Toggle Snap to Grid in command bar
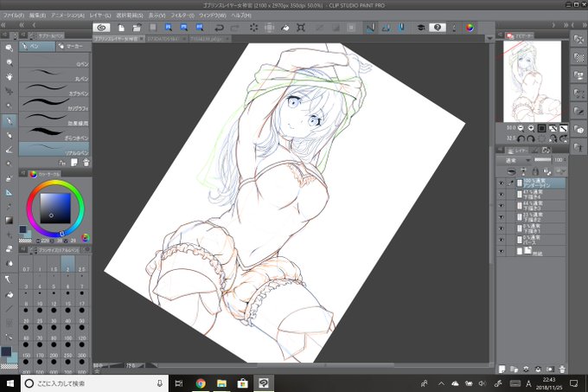The width and height of the screenshot is (588, 392). click(401, 28)
